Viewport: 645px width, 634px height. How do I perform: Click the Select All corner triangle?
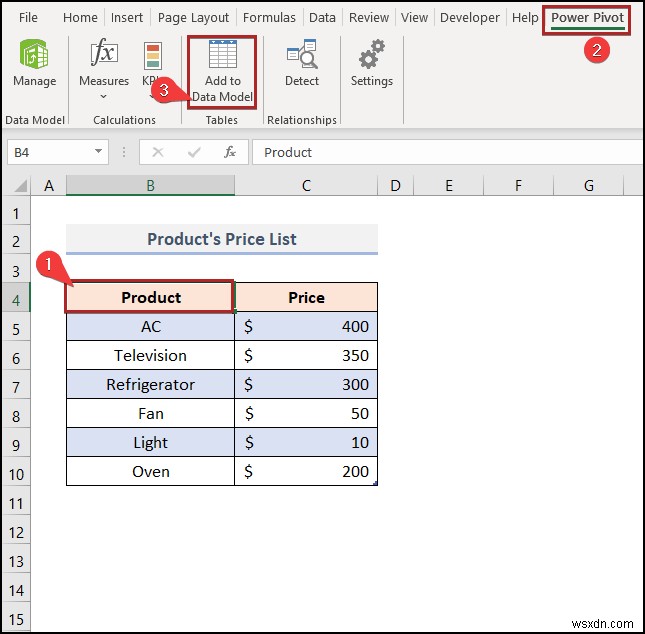tap(21, 186)
